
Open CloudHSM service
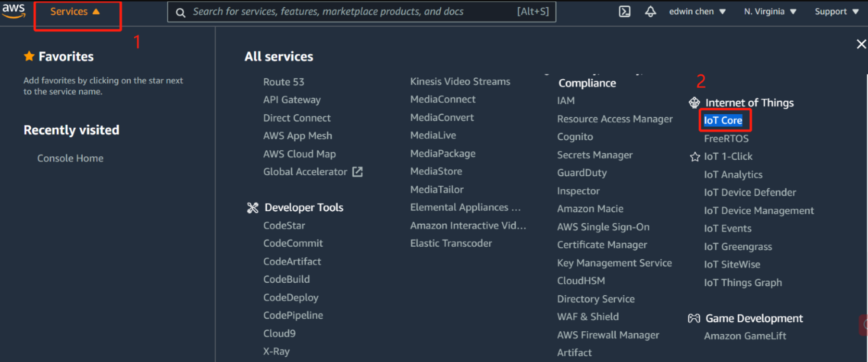(x=581, y=281)
